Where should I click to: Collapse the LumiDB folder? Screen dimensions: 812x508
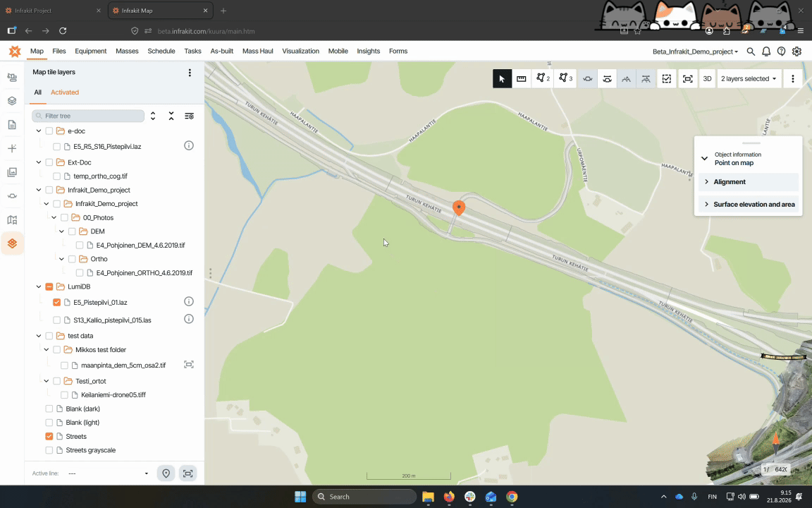point(39,286)
